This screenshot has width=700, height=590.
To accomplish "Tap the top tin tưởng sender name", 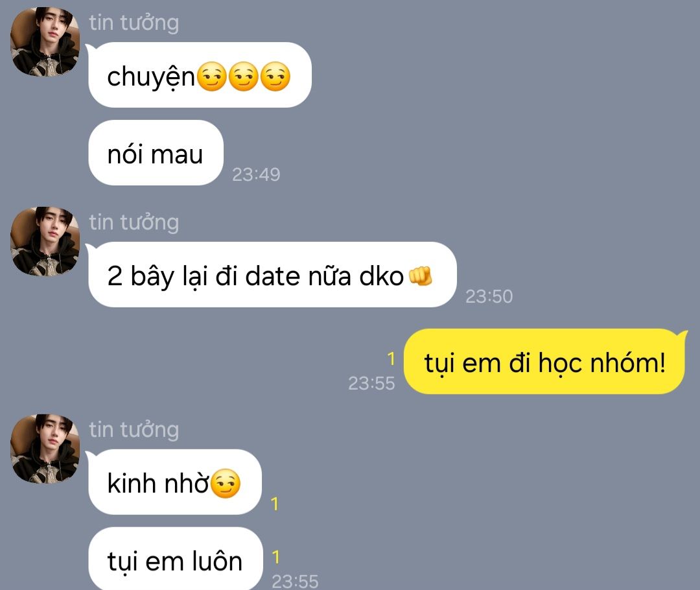I will click(134, 23).
